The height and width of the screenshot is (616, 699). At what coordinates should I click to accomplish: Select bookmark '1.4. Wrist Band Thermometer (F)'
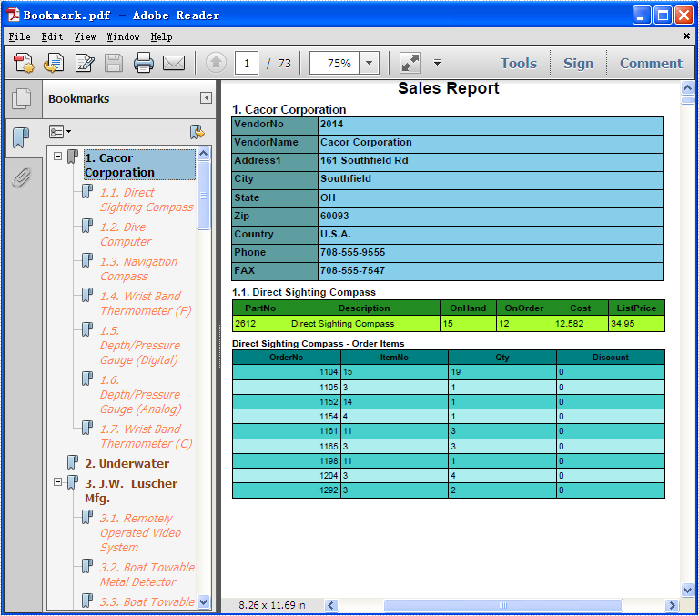coord(146,303)
